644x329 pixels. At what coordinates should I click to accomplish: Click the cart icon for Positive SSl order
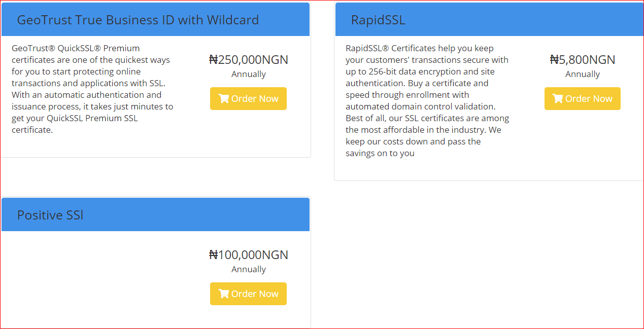click(x=224, y=294)
